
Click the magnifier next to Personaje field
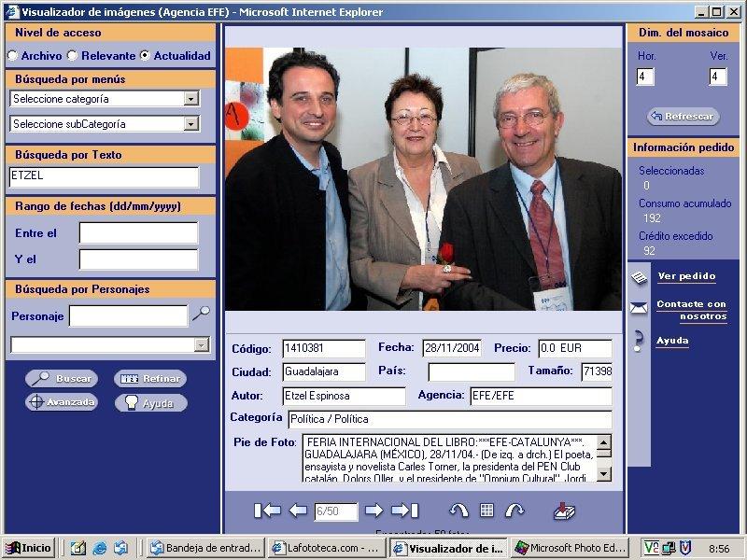pyautogui.click(x=201, y=314)
